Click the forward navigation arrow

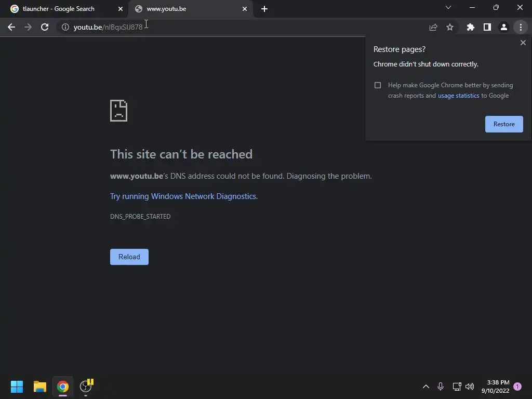pyautogui.click(x=28, y=27)
